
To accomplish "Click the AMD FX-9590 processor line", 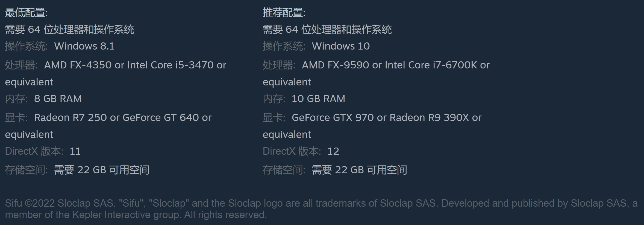I will (x=395, y=65).
